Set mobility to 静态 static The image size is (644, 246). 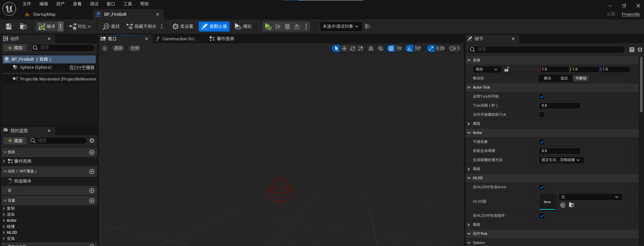click(548, 79)
